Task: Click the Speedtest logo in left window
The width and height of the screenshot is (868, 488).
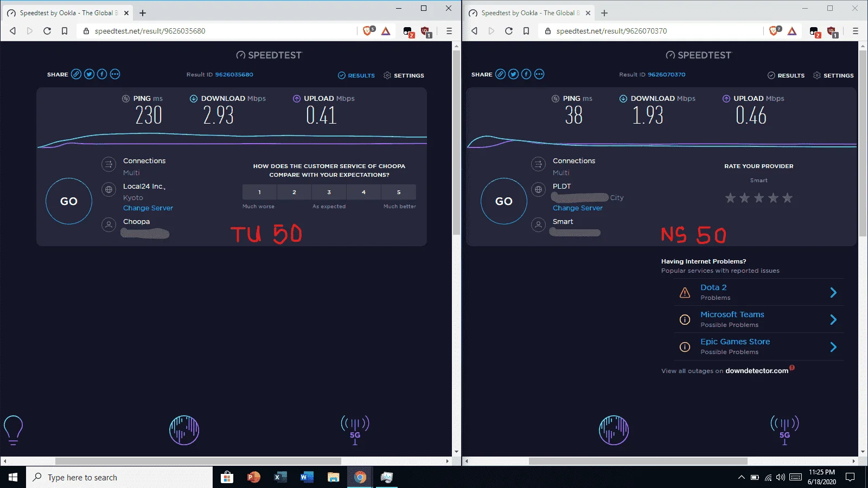Action: (x=269, y=55)
